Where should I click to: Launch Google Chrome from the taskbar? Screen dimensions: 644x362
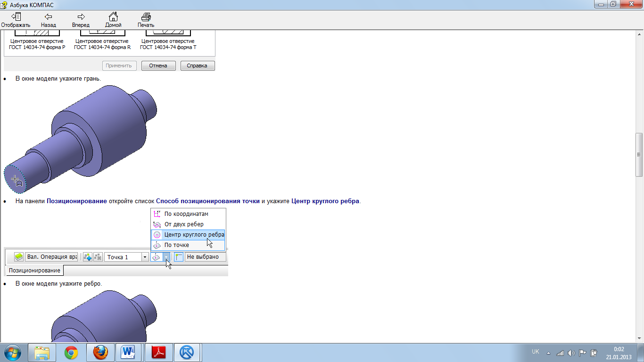(71, 353)
